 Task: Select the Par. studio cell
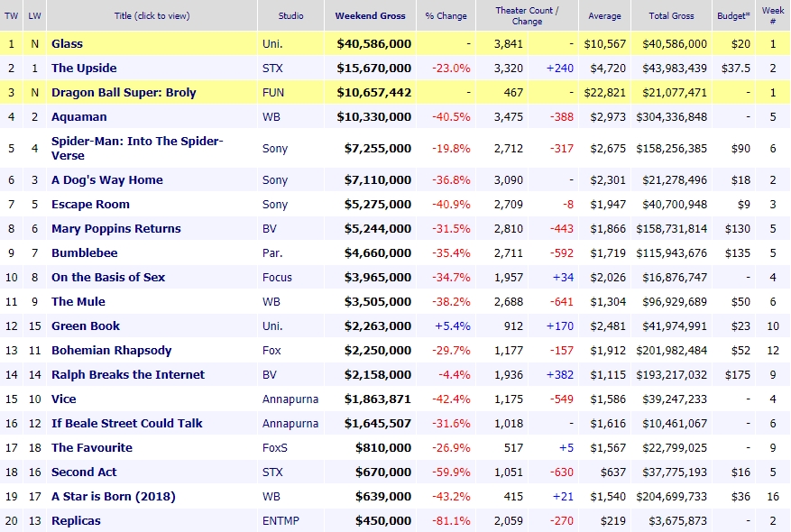[x=272, y=253]
